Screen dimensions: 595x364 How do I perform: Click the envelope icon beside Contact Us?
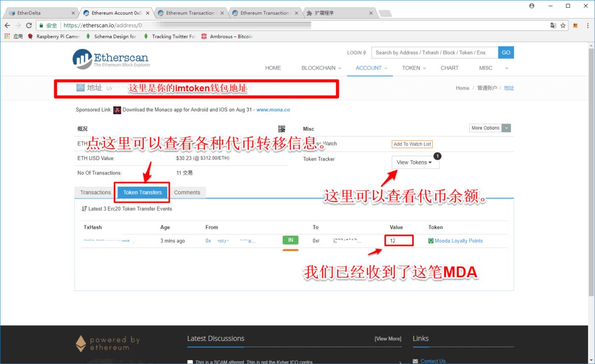[x=416, y=361]
